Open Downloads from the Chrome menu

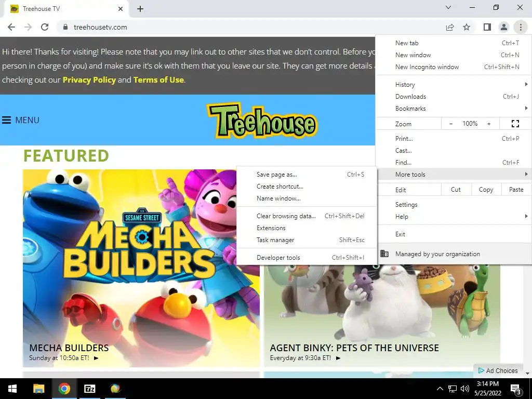453,97
